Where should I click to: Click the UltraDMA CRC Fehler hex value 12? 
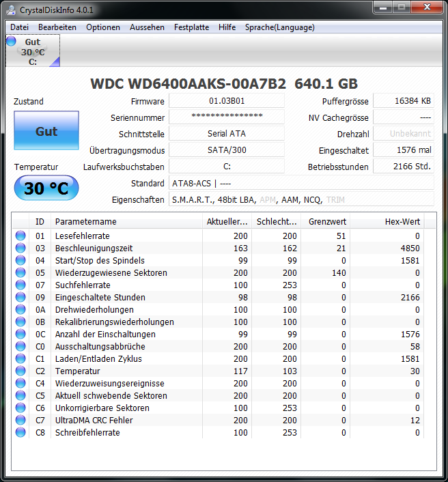(x=415, y=420)
